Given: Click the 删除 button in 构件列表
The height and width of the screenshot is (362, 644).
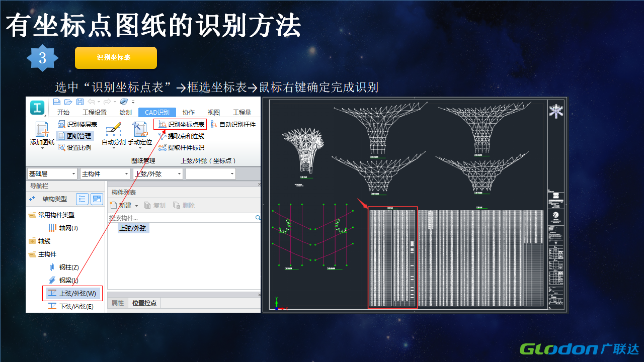Looking at the screenshot, I should click(x=184, y=205).
